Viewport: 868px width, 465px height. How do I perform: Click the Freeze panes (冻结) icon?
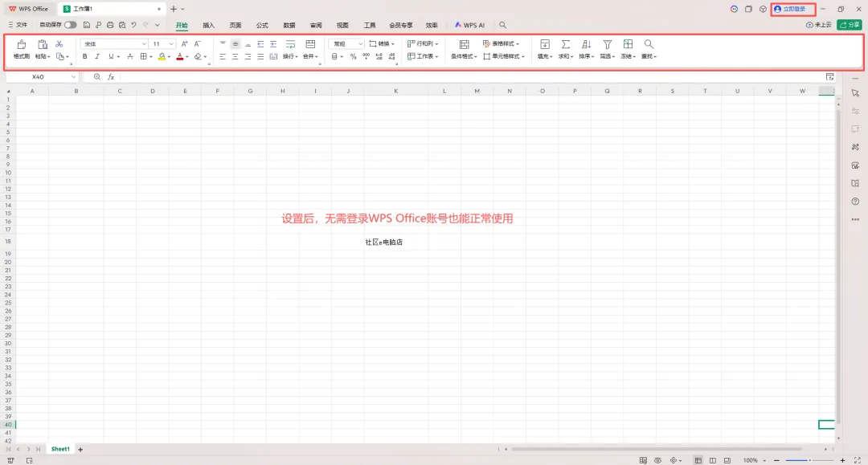pyautogui.click(x=628, y=44)
